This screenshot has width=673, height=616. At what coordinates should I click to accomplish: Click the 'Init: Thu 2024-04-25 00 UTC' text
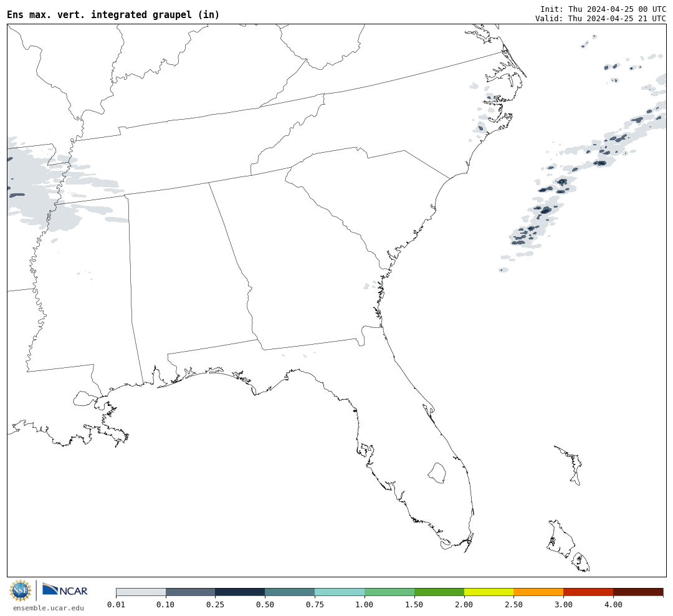603,9
